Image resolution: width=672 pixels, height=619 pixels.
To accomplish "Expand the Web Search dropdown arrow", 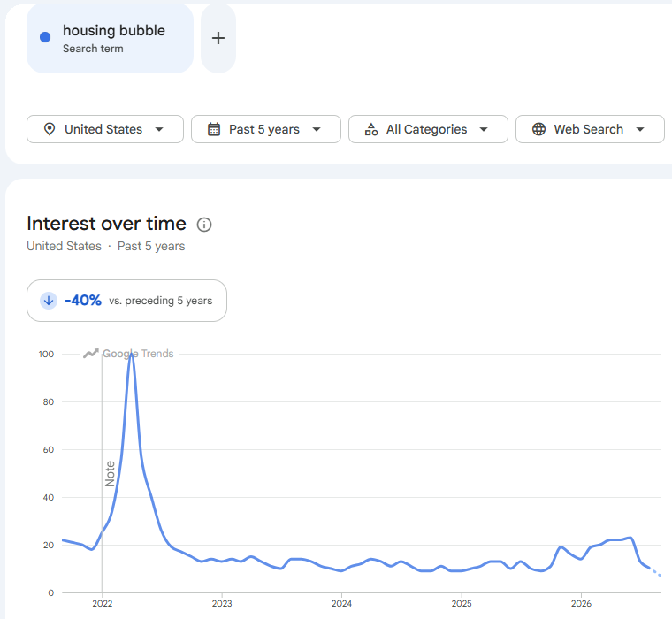I will (640, 129).
